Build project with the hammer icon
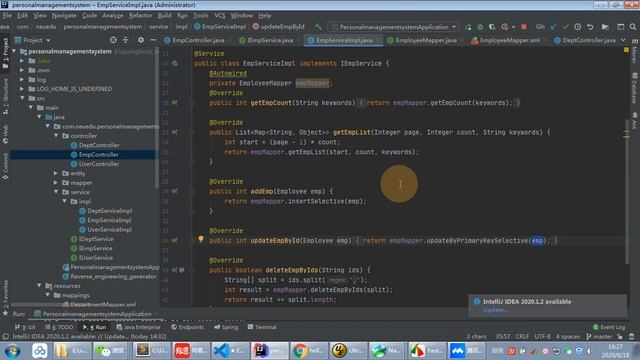Viewport: 640px width, 360px height. [318, 27]
